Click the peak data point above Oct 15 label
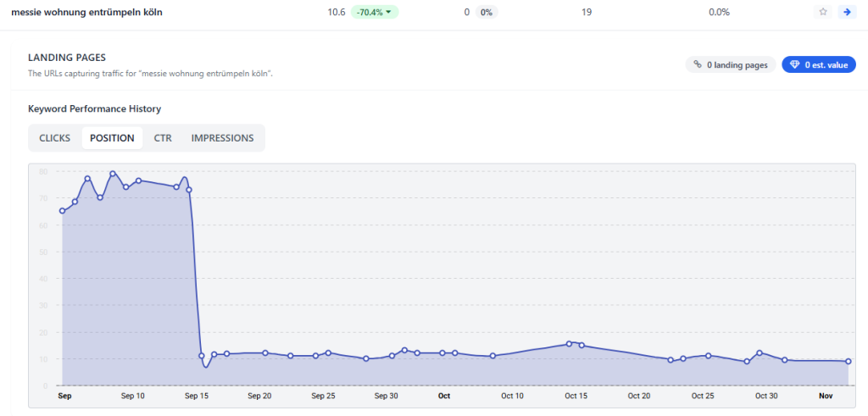Screen dimensions: 868x416 click(570, 343)
